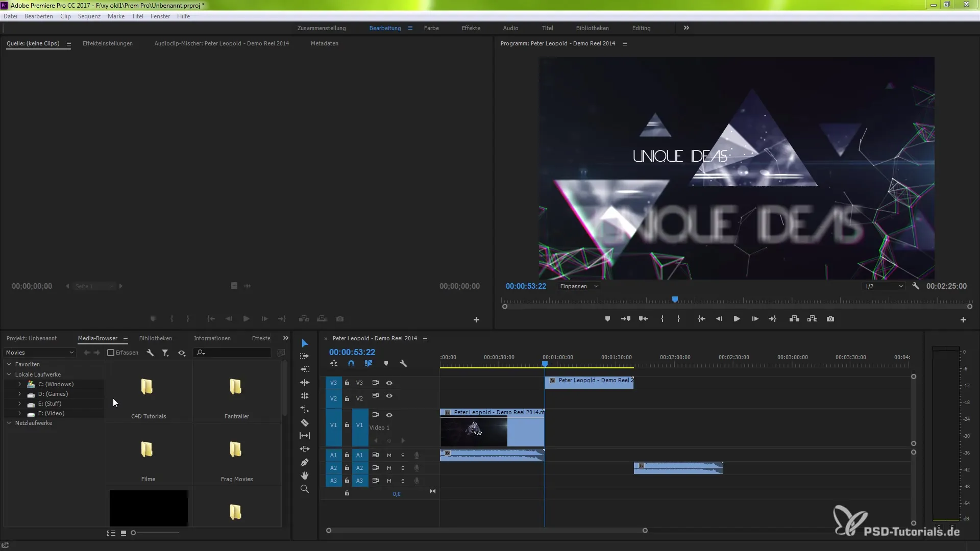The height and width of the screenshot is (551, 980).
Task: Open playback resolution 1/2 dropdown
Action: [884, 286]
